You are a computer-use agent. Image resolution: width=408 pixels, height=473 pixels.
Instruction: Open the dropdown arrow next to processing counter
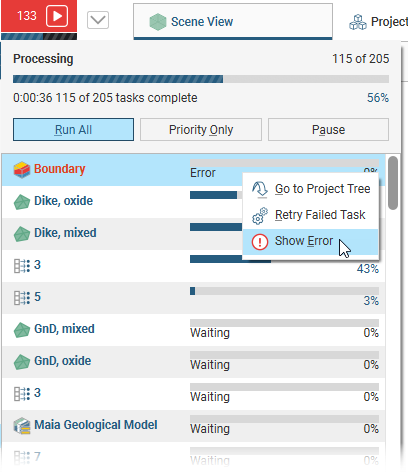98,20
